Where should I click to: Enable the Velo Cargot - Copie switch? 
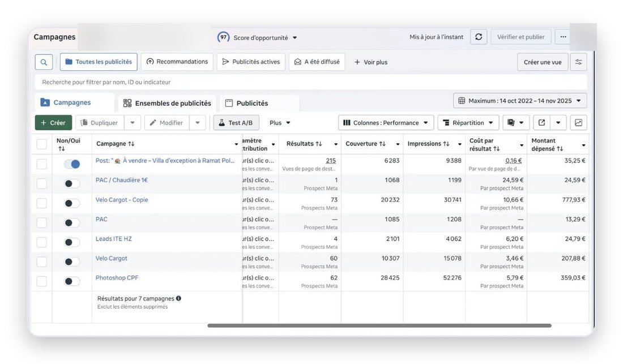tap(72, 203)
